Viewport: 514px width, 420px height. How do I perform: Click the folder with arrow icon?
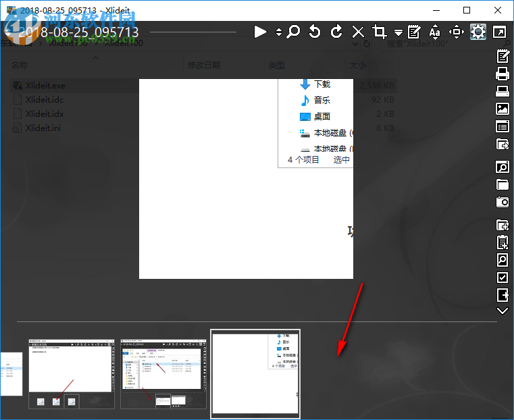click(x=503, y=144)
